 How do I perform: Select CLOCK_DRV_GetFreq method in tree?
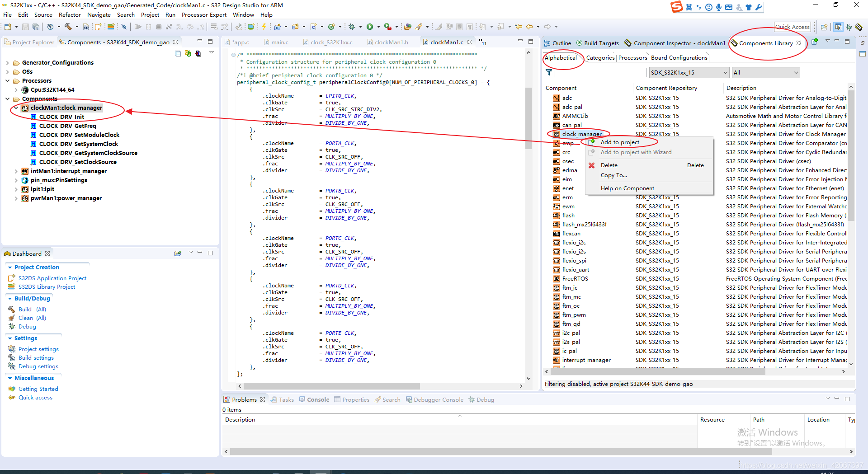[x=67, y=126]
